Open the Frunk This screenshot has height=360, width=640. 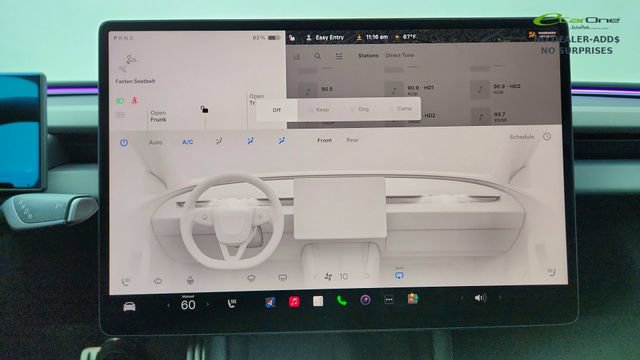coord(158,116)
